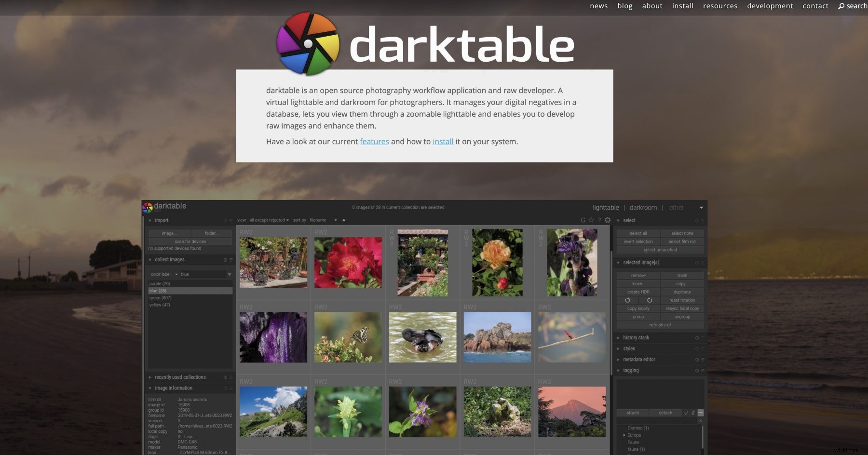Click the features hyperlink

click(374, 141)
